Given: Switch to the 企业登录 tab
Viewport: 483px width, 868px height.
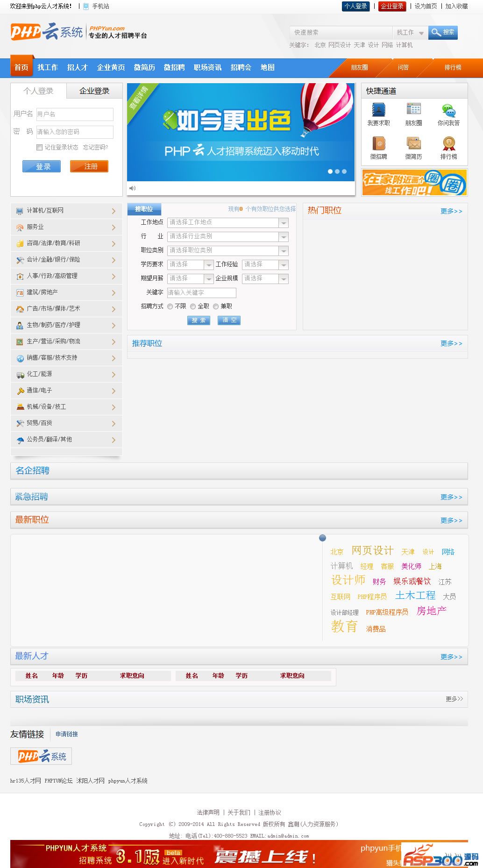Looking at the screenshot, I should coord(94,91).
